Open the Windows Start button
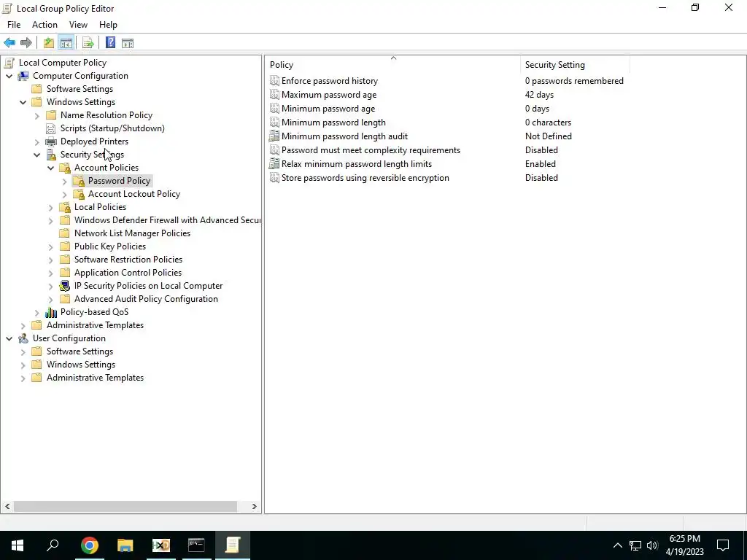This screenshot has width=747, height=560. 18,545
